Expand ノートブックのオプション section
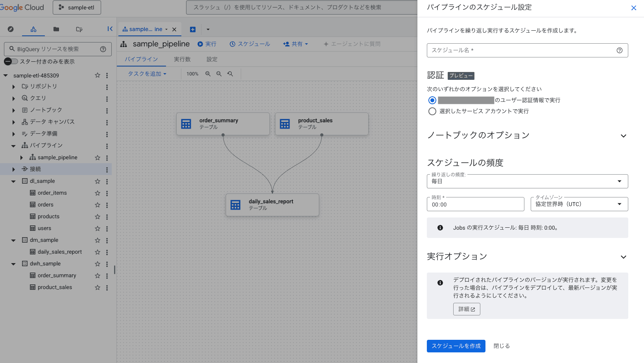The image size is (644, 363). coord(624,136)
